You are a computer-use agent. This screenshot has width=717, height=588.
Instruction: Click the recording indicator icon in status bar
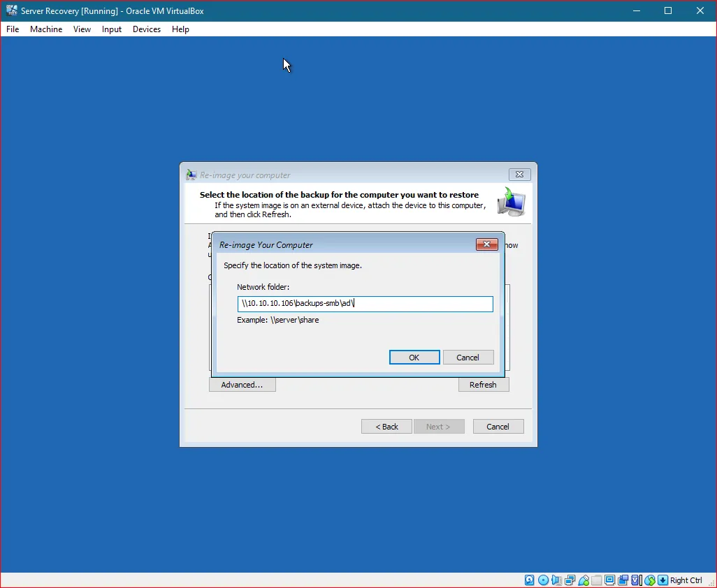point(623,580)
